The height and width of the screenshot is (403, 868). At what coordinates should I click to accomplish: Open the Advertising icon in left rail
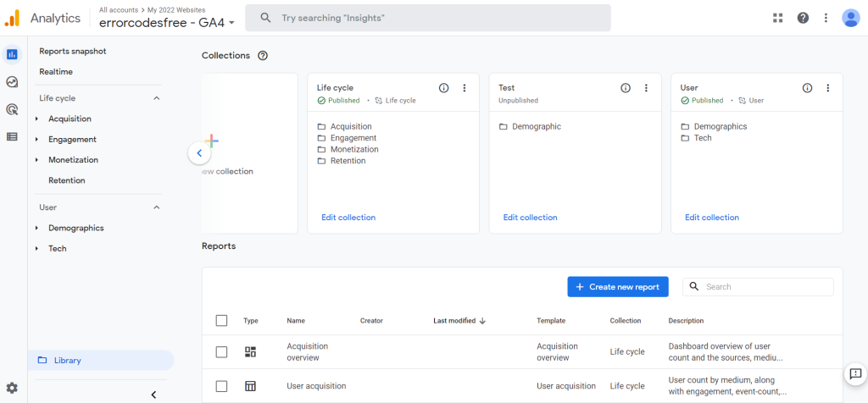(12, 109)
